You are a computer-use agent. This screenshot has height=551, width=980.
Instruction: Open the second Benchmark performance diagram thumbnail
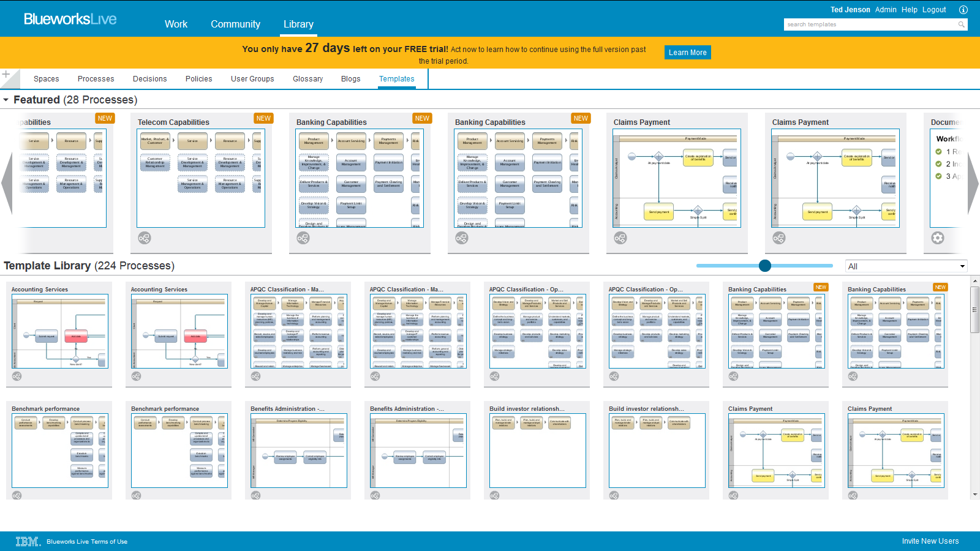179,451
